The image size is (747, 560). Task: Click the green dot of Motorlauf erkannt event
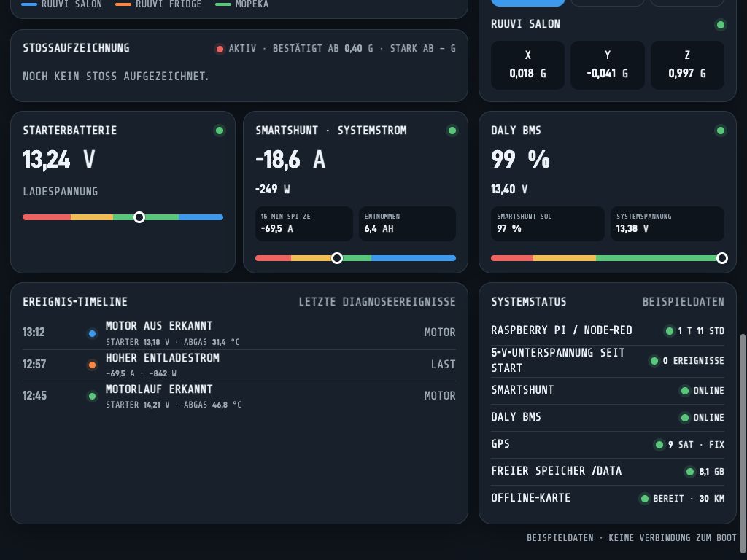tap(93, 396)
